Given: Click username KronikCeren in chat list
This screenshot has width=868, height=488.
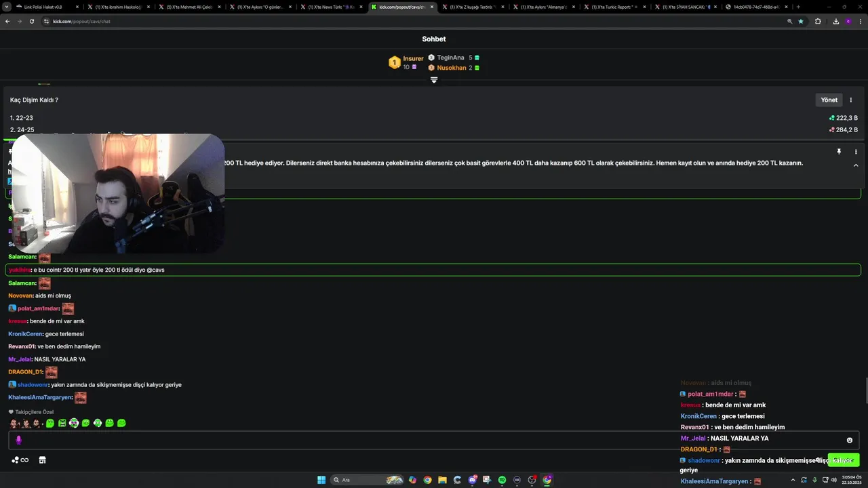Looking at the screenshot, I should tap(25, 333).
